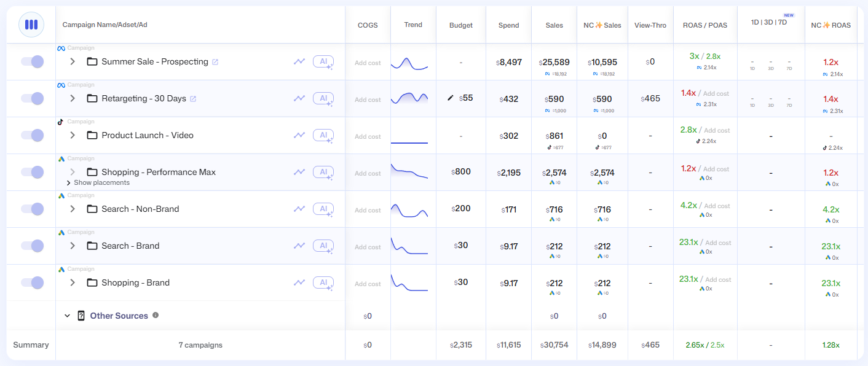This screenshot has width=868, height=366.
Task: Open Summer Sale - Prospecting external link icon
Action: coord(215,62)
